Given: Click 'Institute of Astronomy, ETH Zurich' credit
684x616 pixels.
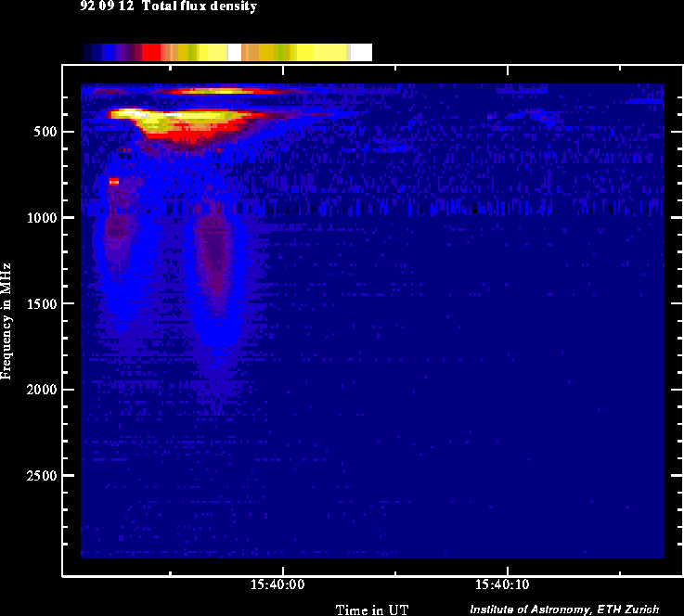Looking at the screenshot, I should [x=564, y=609].
